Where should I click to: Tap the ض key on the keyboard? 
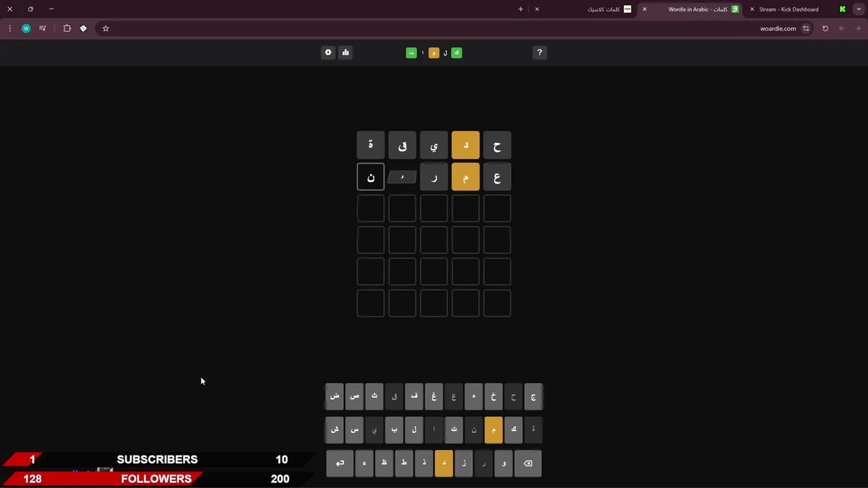(x=334, y=396)
